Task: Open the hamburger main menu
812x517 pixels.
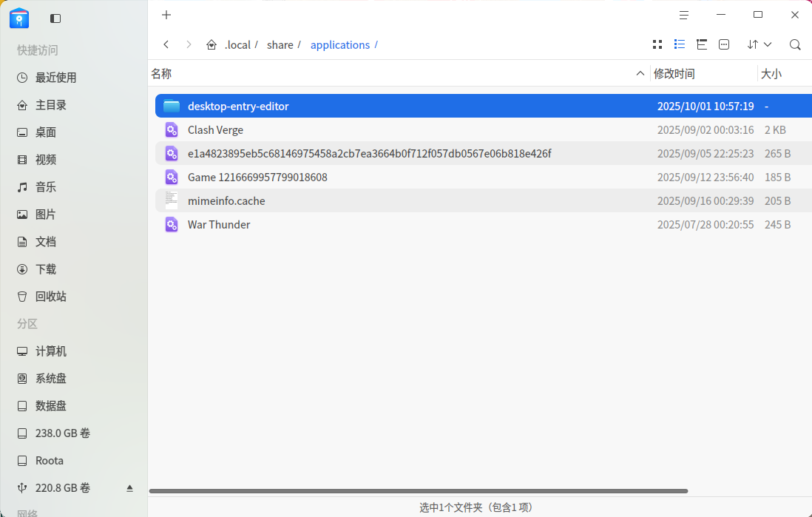Action: 684,15
